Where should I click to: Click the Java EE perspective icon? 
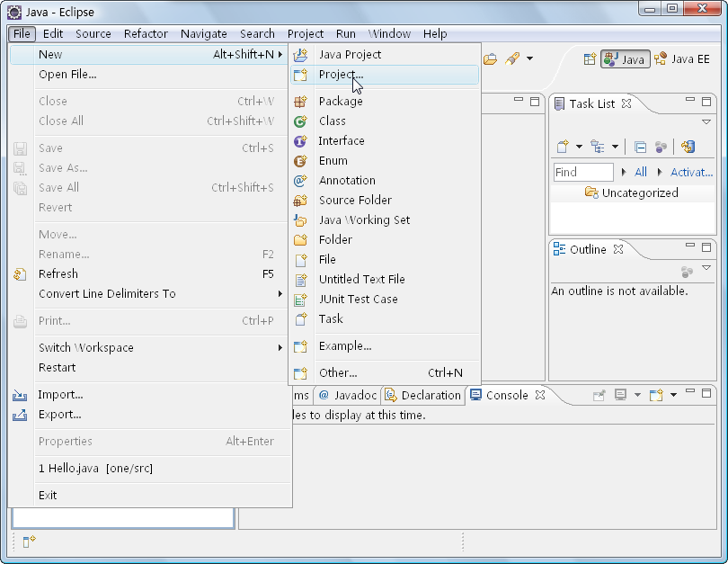point(661,58)
